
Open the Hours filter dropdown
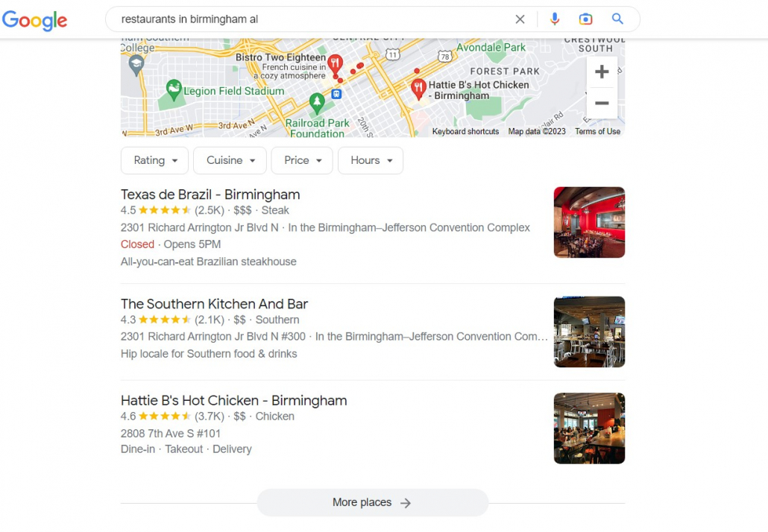pyautogui.click(x=371, y=160)
